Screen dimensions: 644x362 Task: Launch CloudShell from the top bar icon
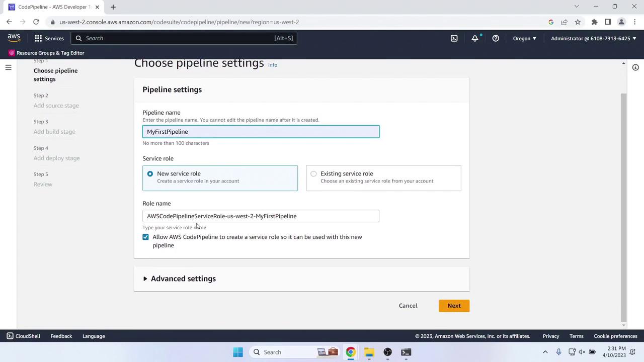(454, 38)
